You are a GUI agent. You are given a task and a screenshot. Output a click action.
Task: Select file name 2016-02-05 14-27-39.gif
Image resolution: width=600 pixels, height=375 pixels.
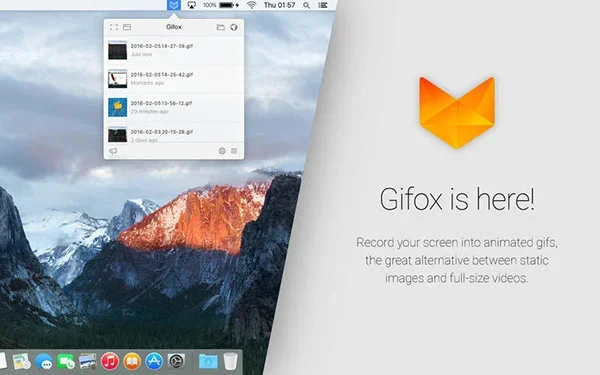(161, 46)
